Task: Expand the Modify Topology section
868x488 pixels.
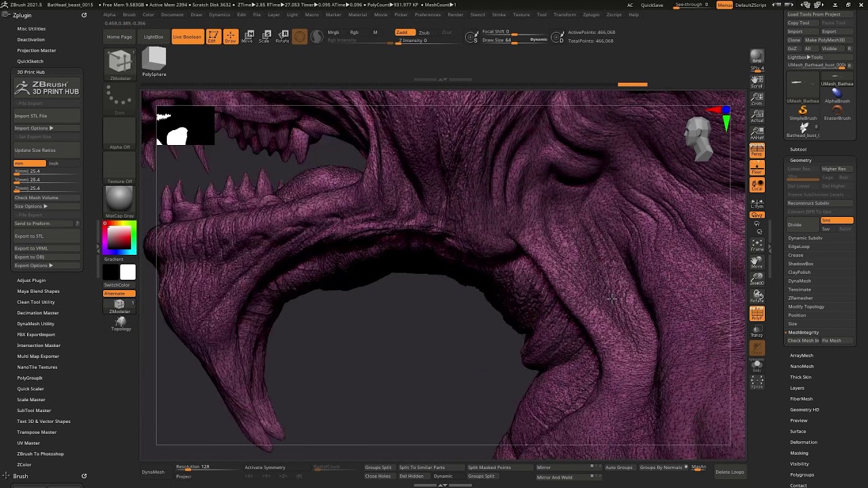Action: pos(806,306)
